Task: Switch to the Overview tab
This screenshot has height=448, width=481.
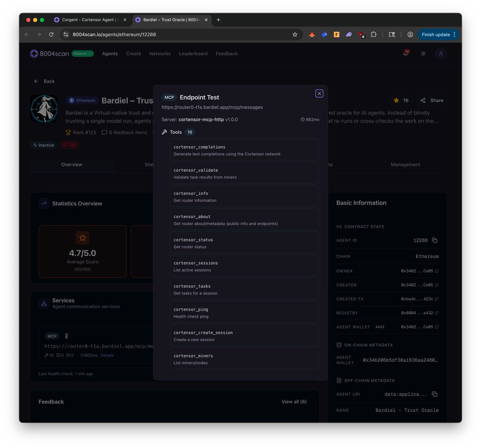Action: (72, 165)
